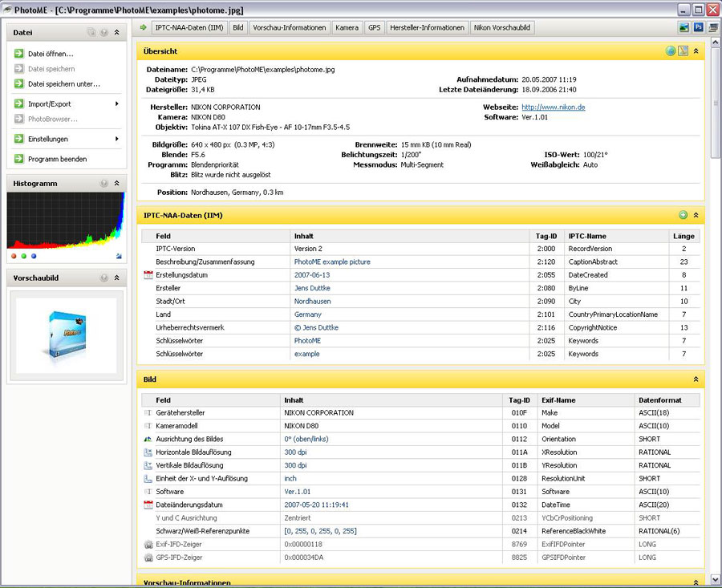Image resolution: width=722 pixels, height=588 pixels.
Task: Click the small icon at histogram bottom-right corner
Action: (119, 256)
